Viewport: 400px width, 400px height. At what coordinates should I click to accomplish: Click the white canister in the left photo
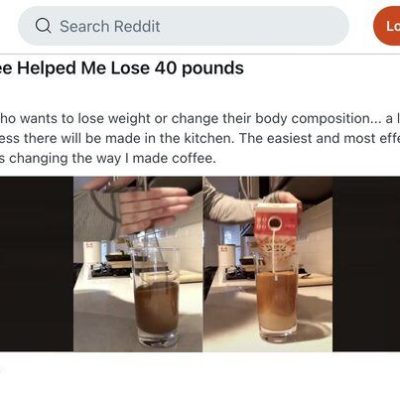tap(91, 252)
